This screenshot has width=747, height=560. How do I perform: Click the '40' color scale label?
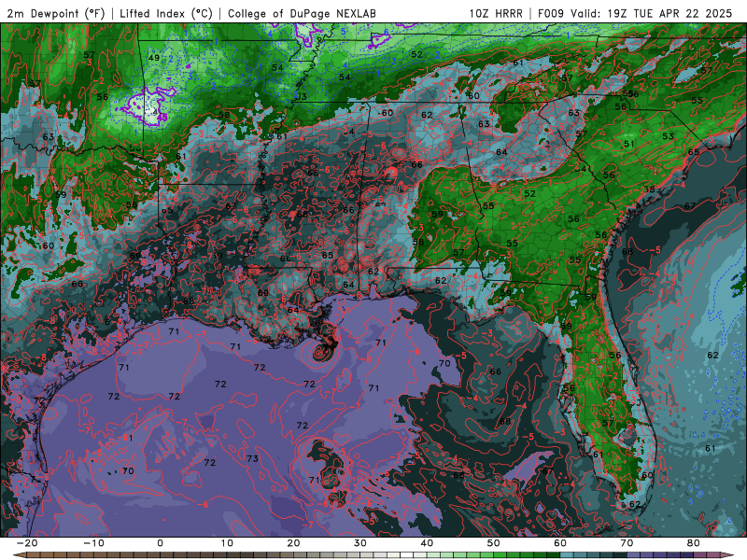[x=427, y=543]
